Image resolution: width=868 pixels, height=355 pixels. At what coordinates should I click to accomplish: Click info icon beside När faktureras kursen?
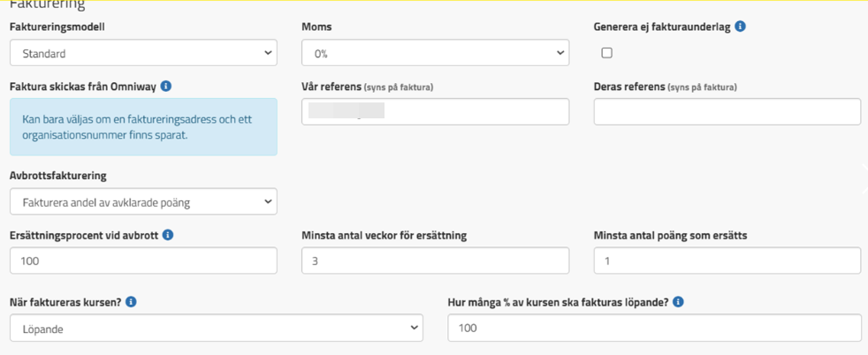(x=131, y=302)
